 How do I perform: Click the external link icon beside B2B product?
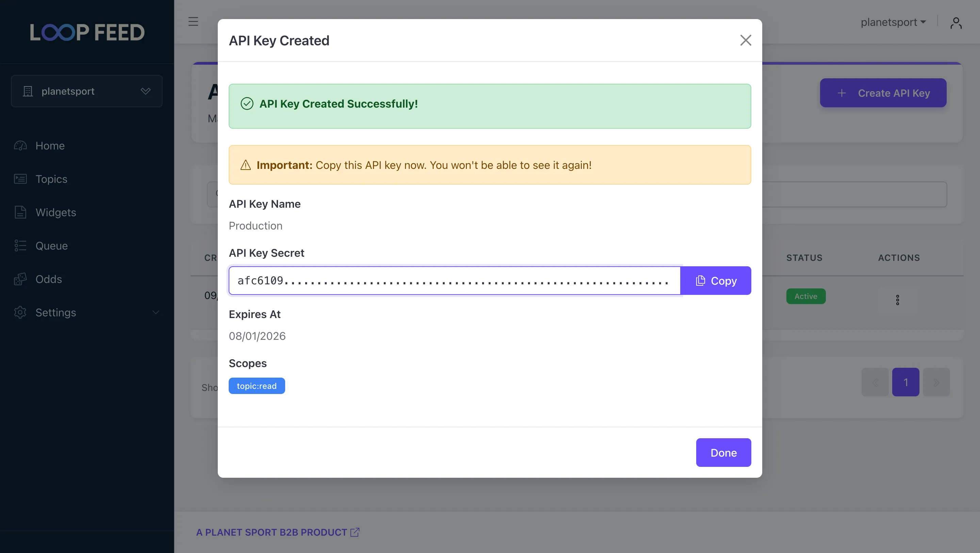(355, 532)
